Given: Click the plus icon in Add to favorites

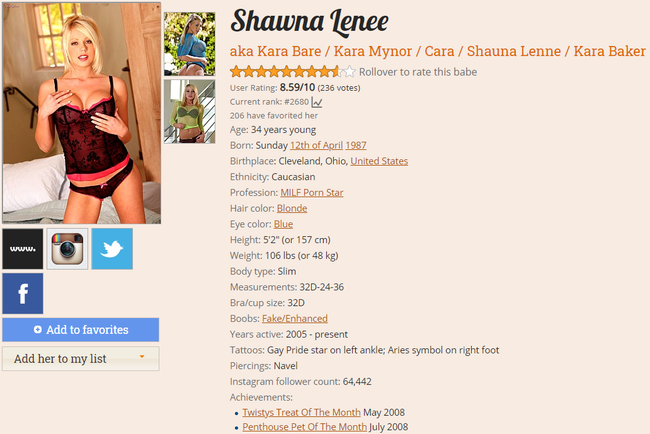Looking at the screenshot, I should pyautogui.click(x=38, y=330).
